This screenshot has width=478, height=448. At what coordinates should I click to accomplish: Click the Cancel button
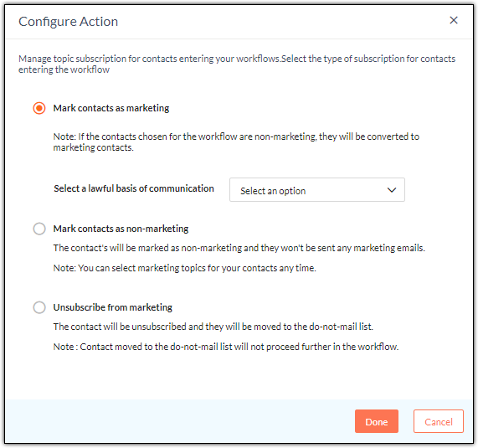(x=439, y=421)
